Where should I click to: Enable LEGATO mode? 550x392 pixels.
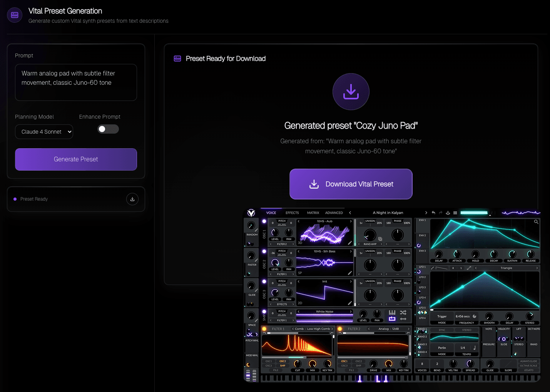(x=528, y=370)
